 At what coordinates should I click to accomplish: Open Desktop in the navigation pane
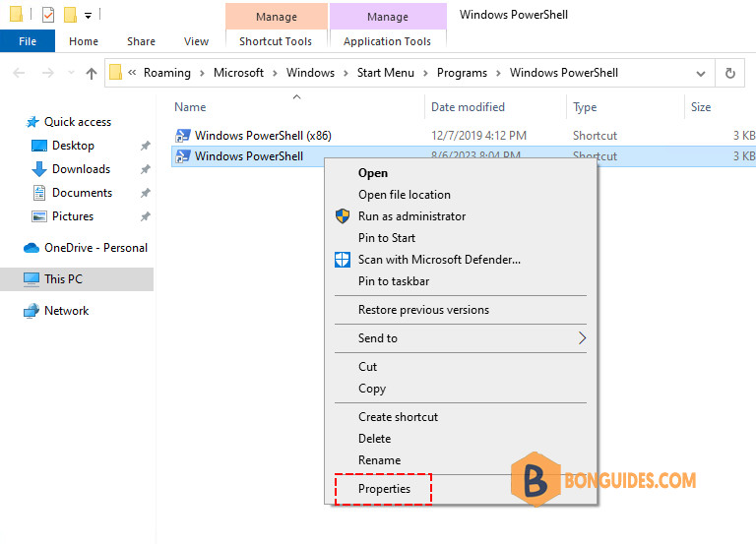[x=73, y=146]
